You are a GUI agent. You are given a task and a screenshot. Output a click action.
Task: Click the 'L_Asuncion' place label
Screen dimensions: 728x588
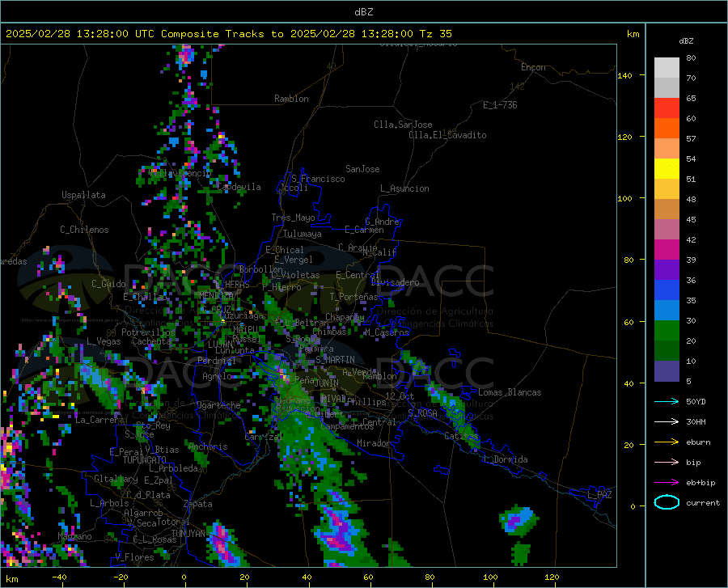click(x=404, y=188)
